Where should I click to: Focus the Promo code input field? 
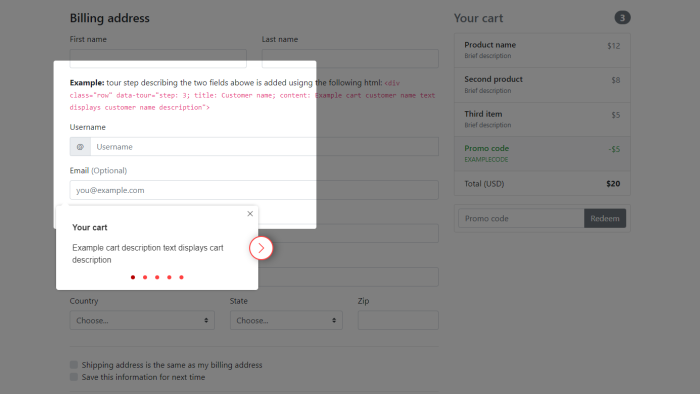521,219
